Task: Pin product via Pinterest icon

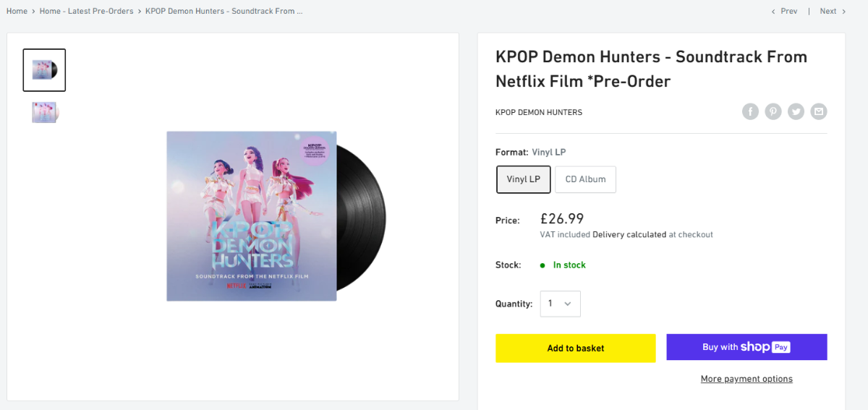Action: [773, 112]
